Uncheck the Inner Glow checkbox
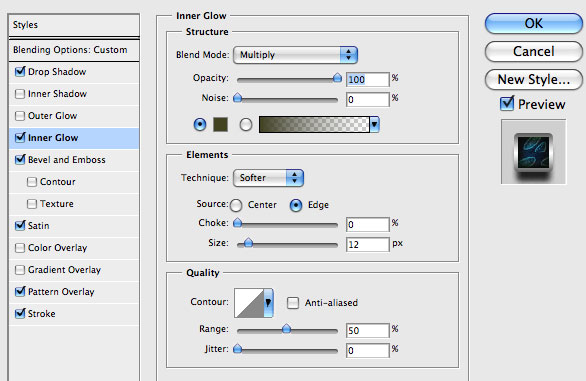This screenshot has height=381, width=586. pyautogui.click(x=20, y=138)
